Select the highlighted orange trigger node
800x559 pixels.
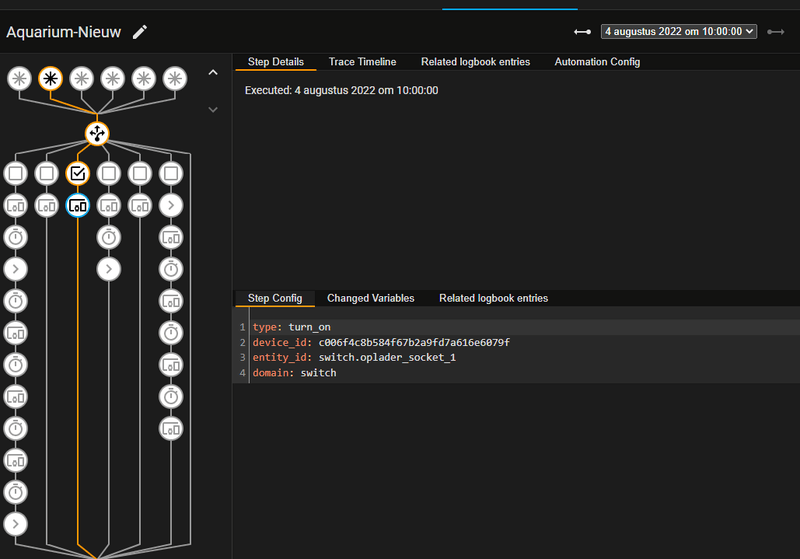(x=50, y=78)
